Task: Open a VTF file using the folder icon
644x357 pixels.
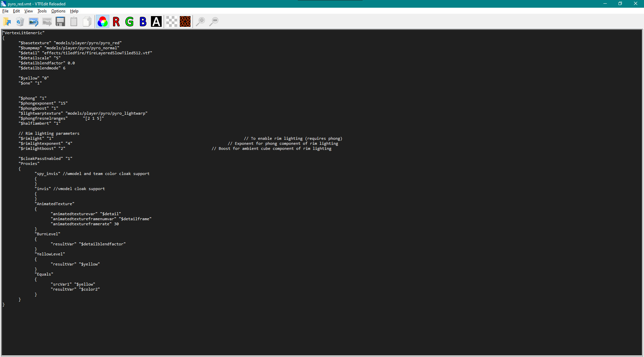Action: [x=7, y=21]
